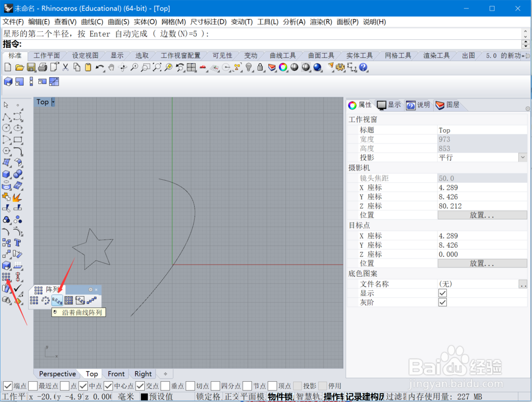This screenshot has height=402, width=532.
Task: Uncheck the 显示 checkbox under 底色图案
Action: pos(443,293)
